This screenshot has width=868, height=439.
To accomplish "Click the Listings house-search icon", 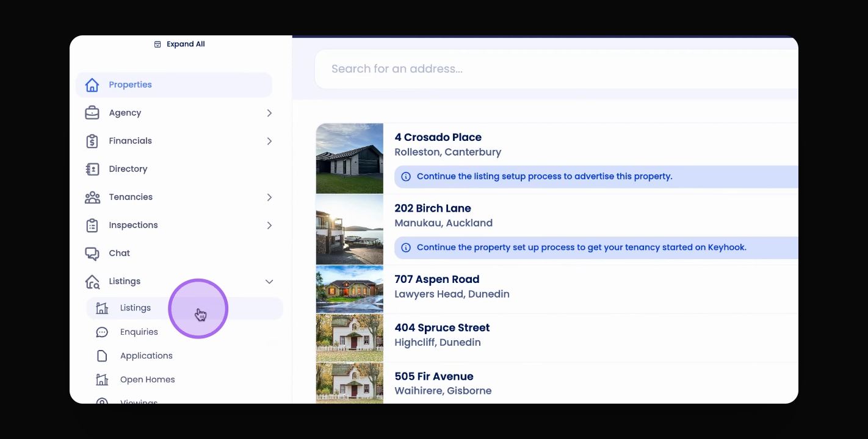I will (x=92, y=281).
